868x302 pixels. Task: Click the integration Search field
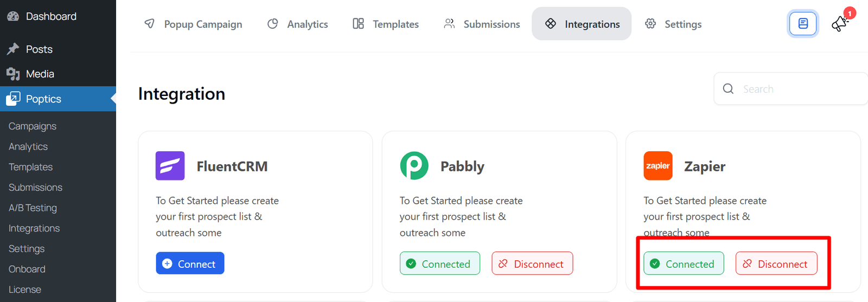(x=797, y=89)
